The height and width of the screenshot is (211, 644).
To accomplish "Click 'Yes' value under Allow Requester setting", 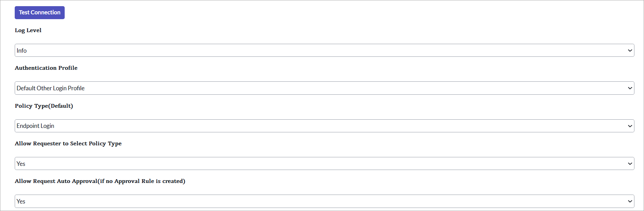I will coord(21,164).
